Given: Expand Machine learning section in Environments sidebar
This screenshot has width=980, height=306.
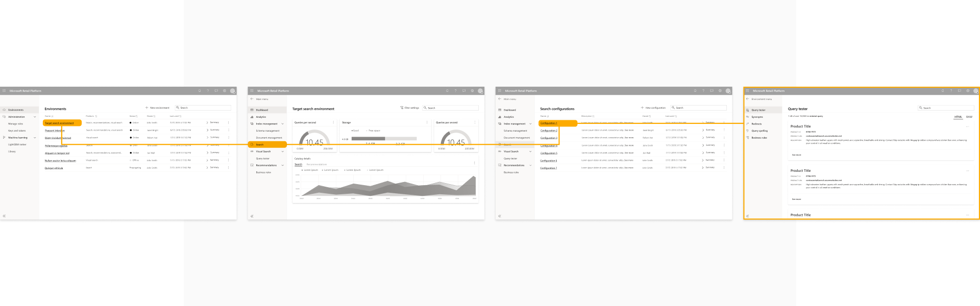Looking at the screenshot, I should click(35, 138).
